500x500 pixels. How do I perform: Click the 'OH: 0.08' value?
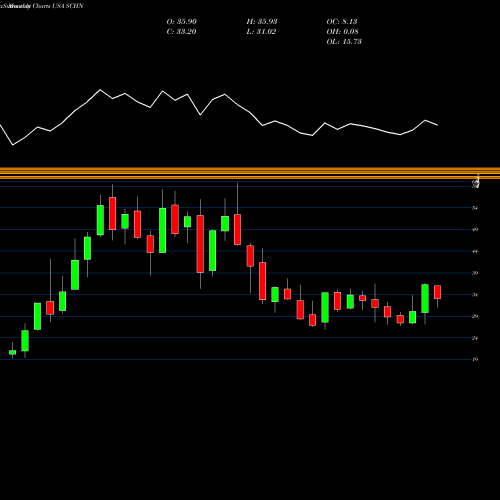[x=343, y=32]
